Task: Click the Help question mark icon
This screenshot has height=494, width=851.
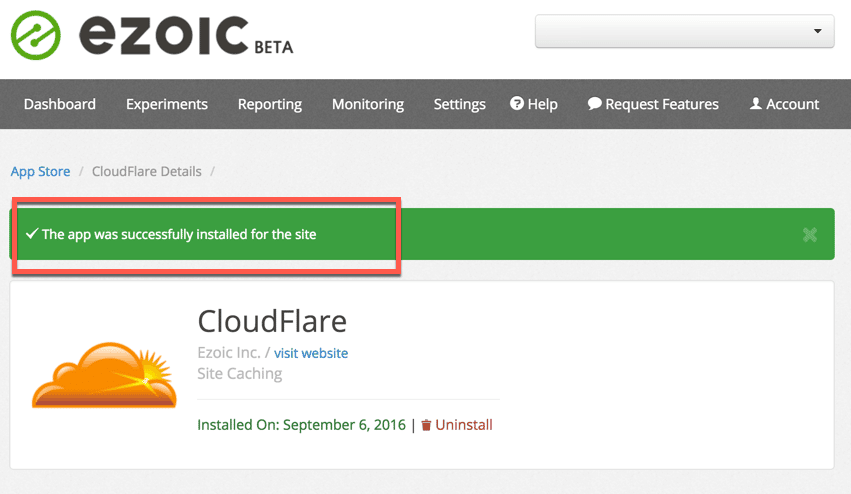Action: point(517,104)
